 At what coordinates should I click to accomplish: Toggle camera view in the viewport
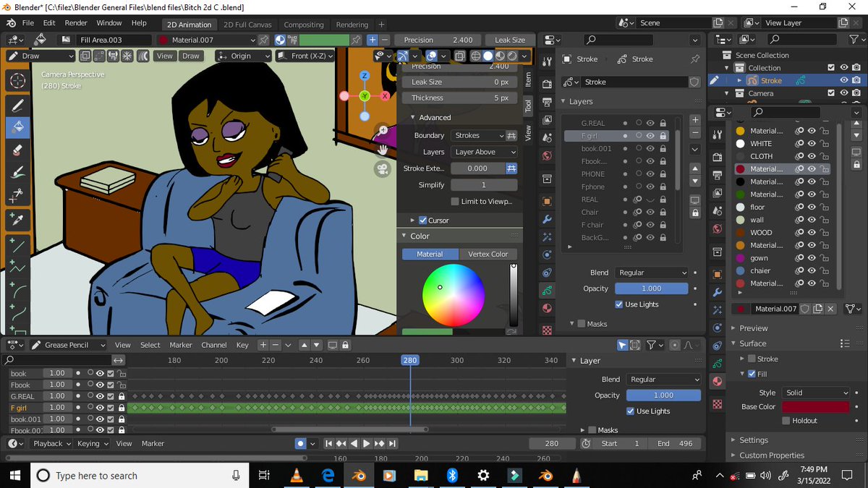(381, 168)
